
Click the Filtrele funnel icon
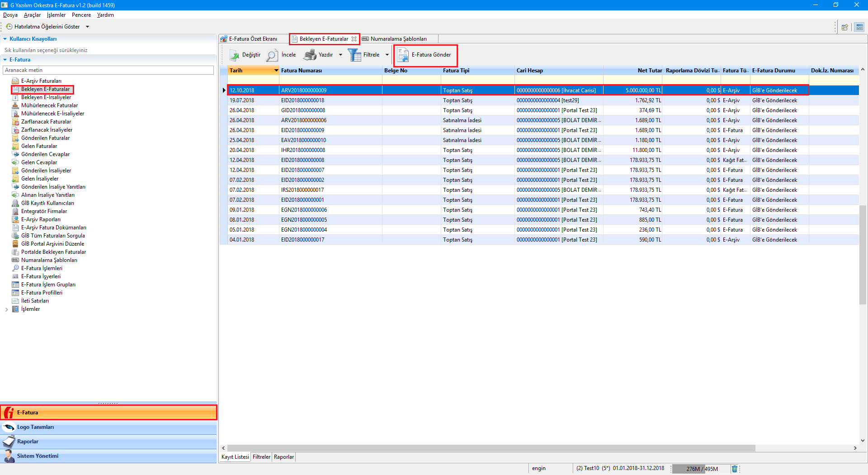point(354,55)
